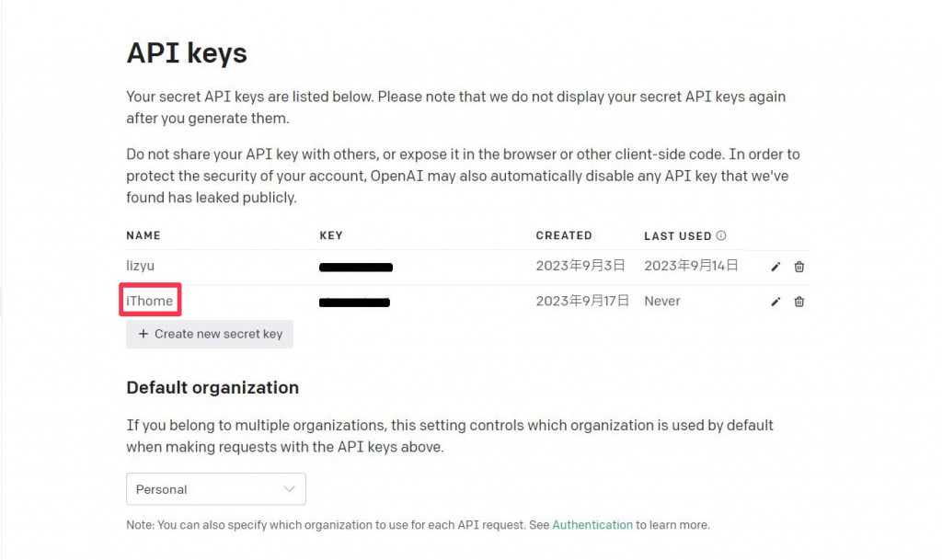Delete the iThome API key

point(799,302)
